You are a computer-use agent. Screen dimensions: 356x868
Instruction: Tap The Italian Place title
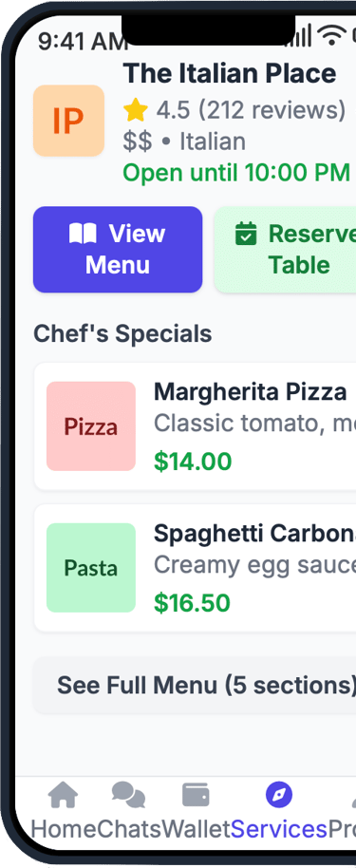tap(230, 73)
